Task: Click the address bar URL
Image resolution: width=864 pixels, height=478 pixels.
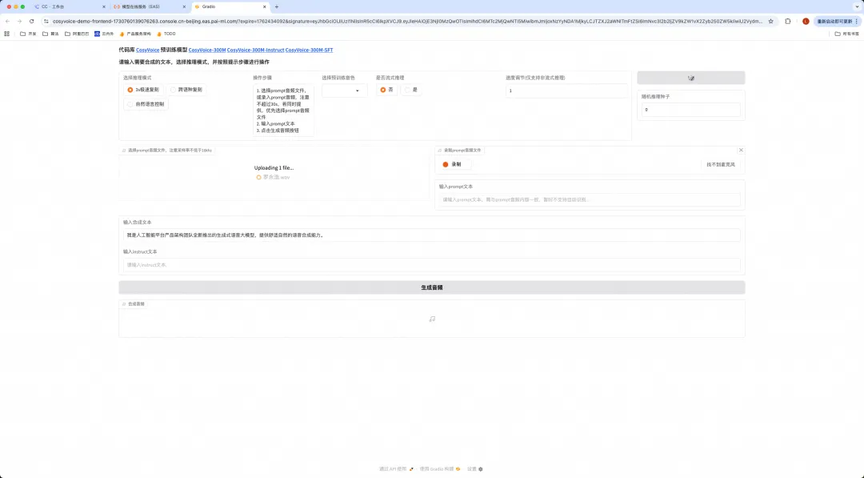Action: [408, 21]
